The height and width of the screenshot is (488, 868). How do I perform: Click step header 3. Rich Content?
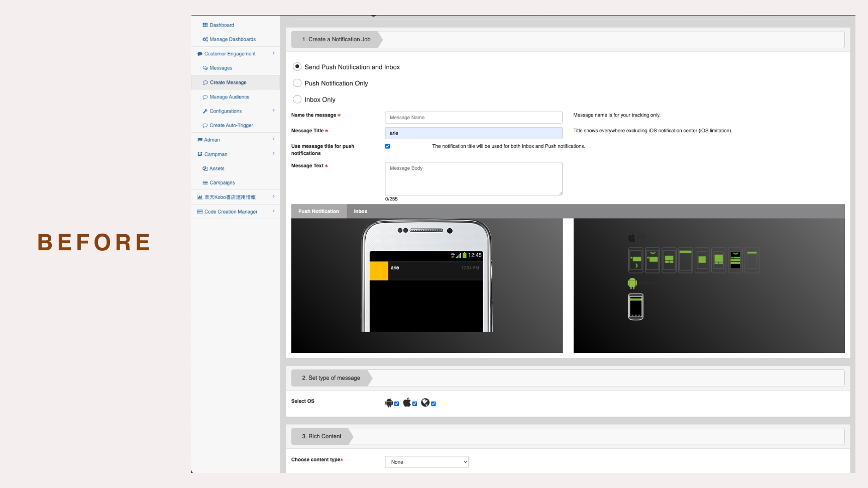(x=322, y=436)
